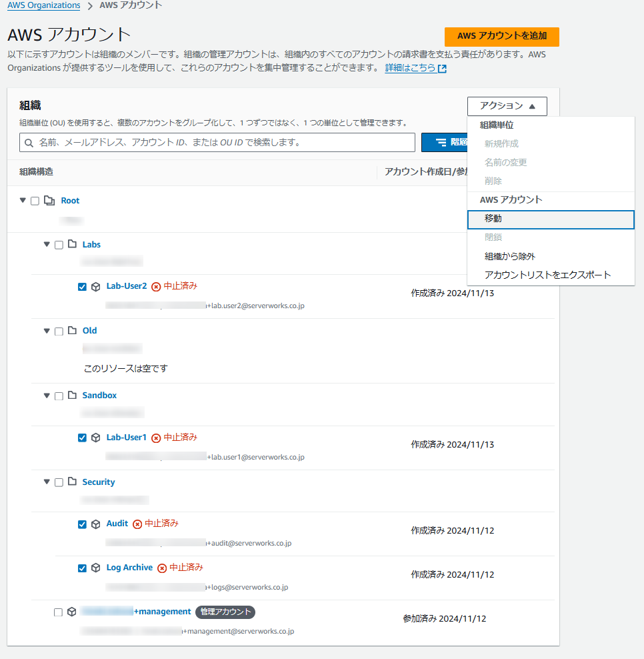
Task: Select the management account checkbox
Action: tap(59, 612)
